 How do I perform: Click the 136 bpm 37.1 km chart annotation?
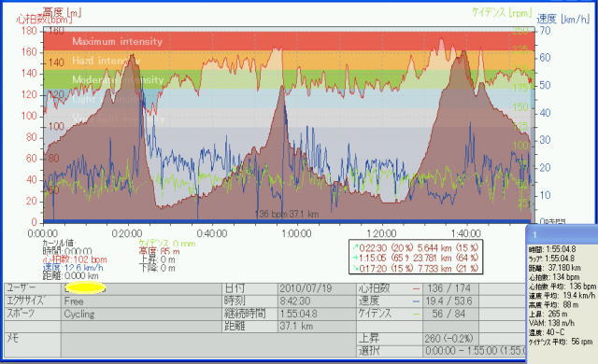[x=287, y=214]
